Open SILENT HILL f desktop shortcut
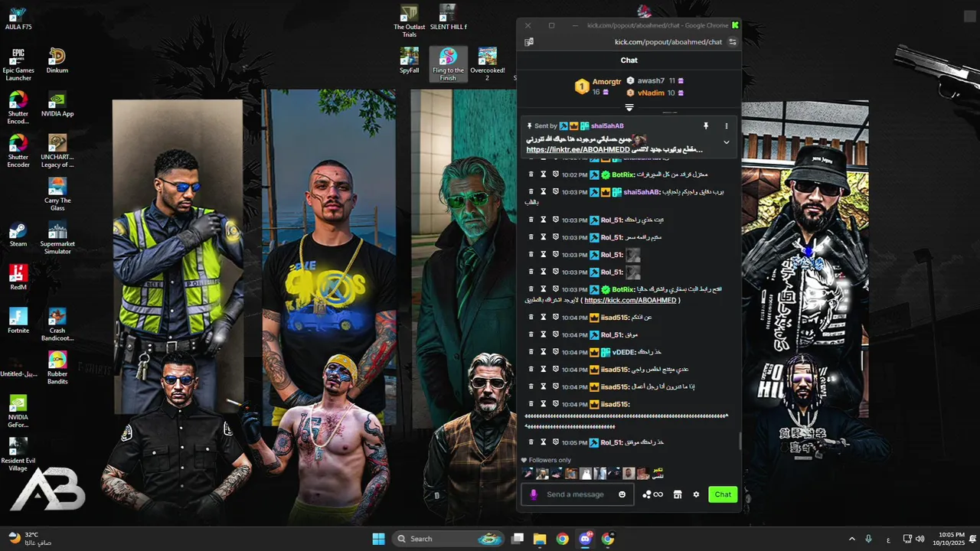980x551 pixels. tap(448, 18)
